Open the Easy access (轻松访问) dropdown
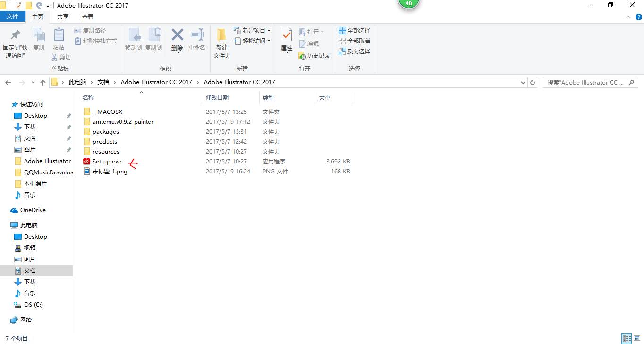Viewport: 644px width, 344px height. click(253, 41)
